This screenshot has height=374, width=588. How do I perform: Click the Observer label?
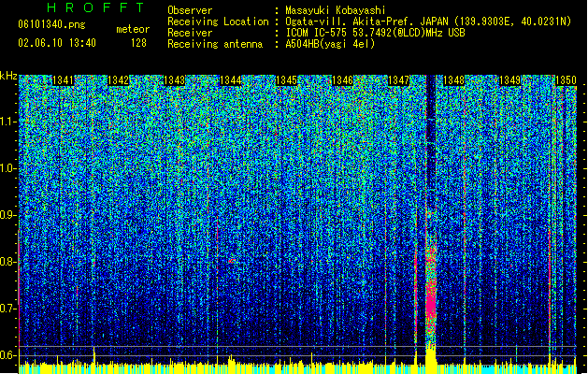pyautogui.click(x=190, y=10)
